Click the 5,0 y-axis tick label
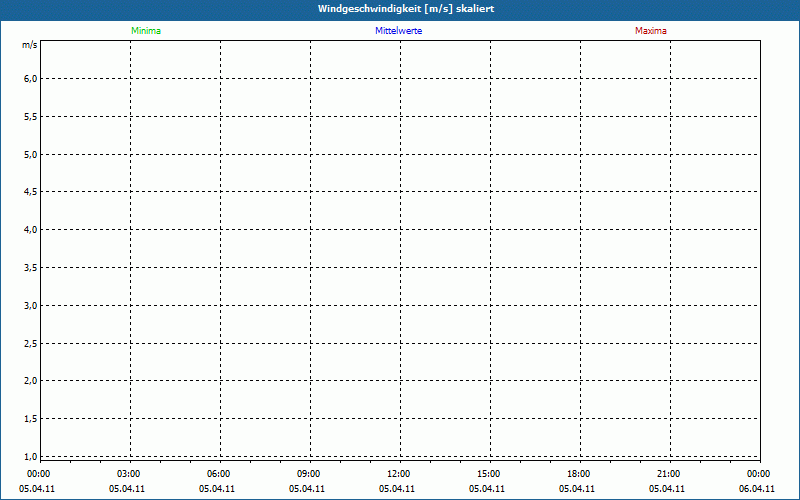The image size is (800, 500). click(x=30, y=154)
